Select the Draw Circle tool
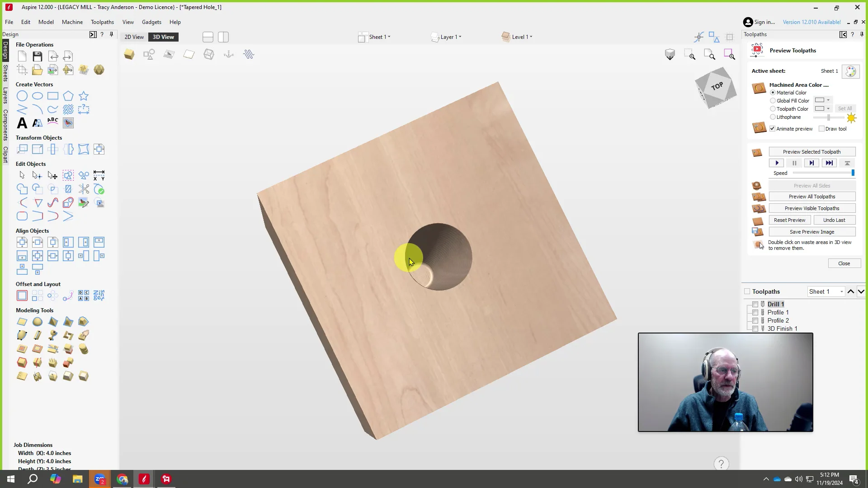The height and width of the screenshot is (488, 868). (x=22, y=96)
